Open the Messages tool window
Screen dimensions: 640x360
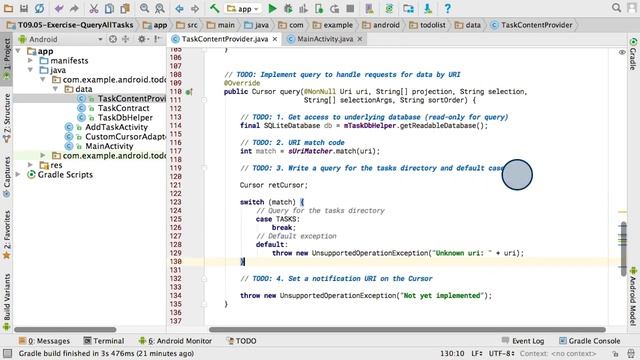click(x=44, y=341)
